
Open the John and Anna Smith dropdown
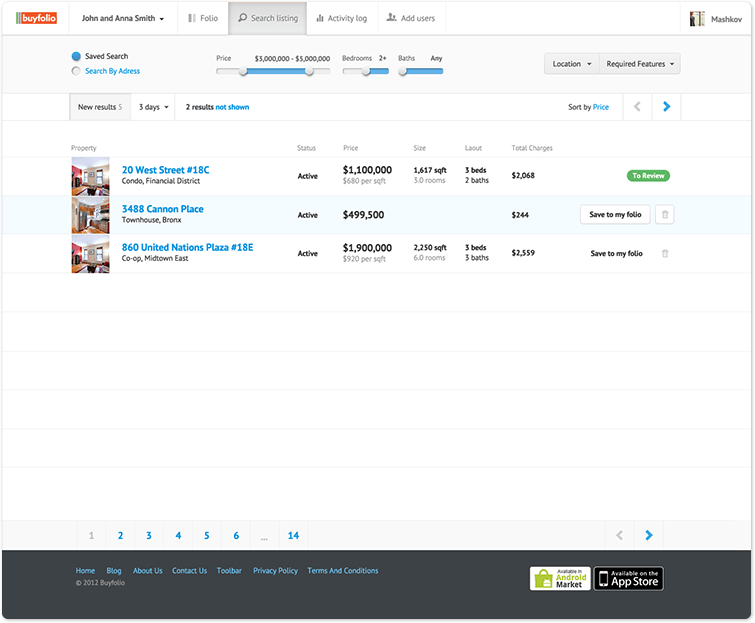(123, 18)
